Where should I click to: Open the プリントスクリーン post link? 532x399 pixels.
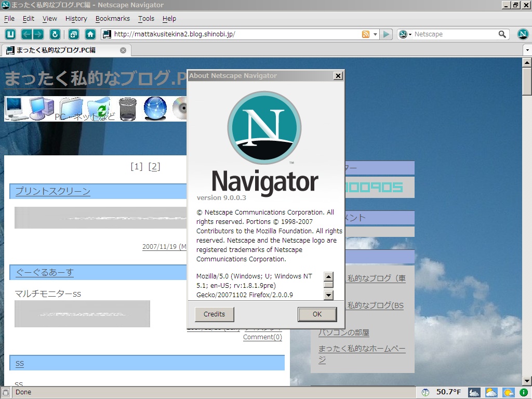53,191
